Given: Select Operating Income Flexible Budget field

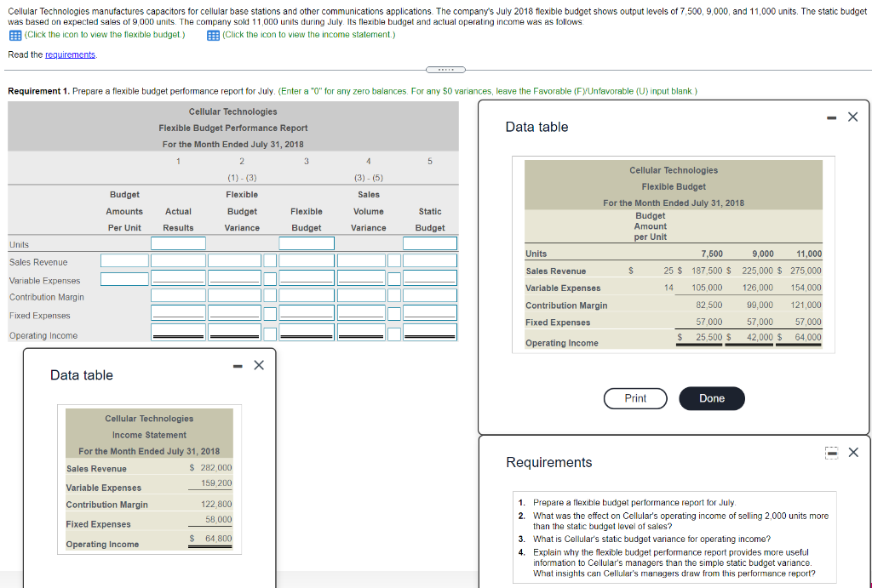Looking at the screenshot, I should [x=307, y=333].
